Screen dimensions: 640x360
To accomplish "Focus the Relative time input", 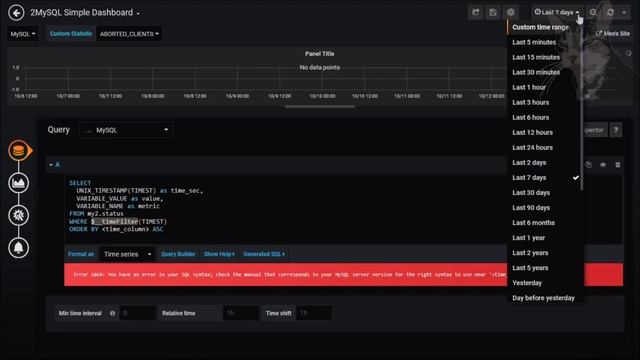I will 241,313.
